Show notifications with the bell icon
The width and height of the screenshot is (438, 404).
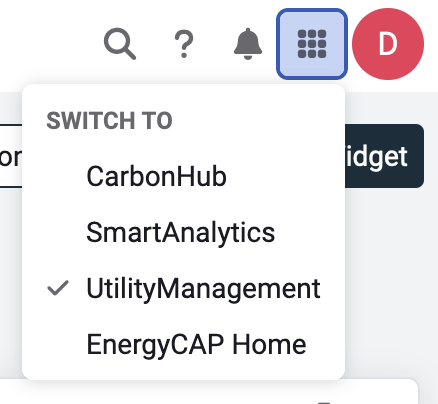(x=248, y=44)
